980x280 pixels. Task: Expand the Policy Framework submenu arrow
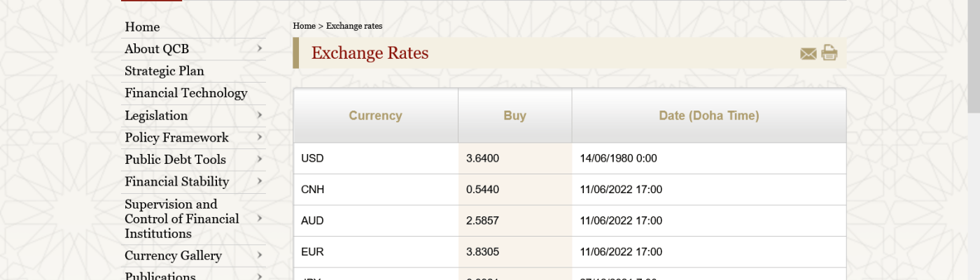pos(260,137)
